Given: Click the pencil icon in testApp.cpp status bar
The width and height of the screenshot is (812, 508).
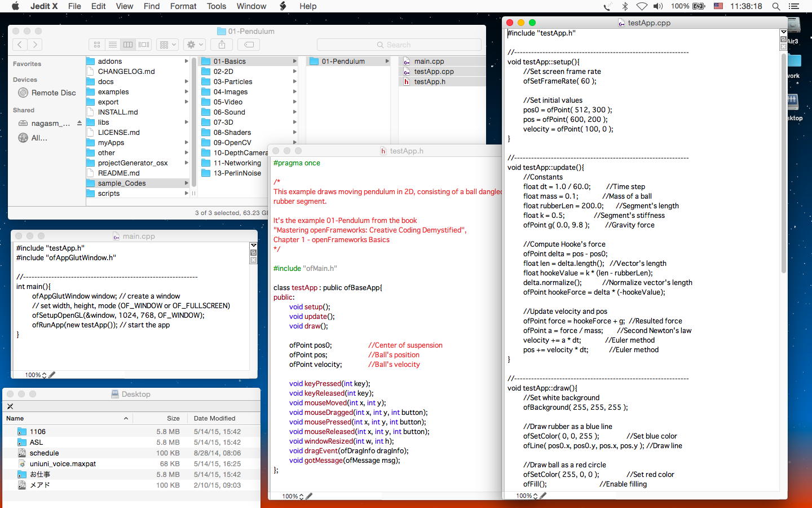Looking at the screenshot, I should pyautogui.click(x=543, y=496).
